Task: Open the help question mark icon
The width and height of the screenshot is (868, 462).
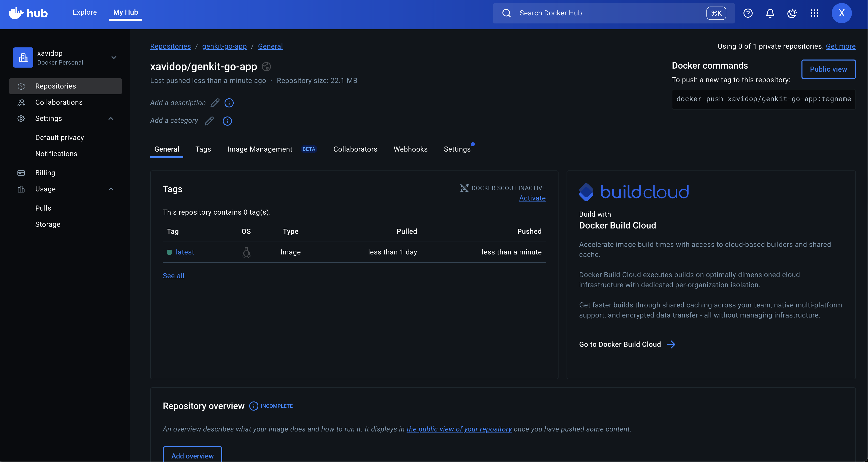Action: 748,13
